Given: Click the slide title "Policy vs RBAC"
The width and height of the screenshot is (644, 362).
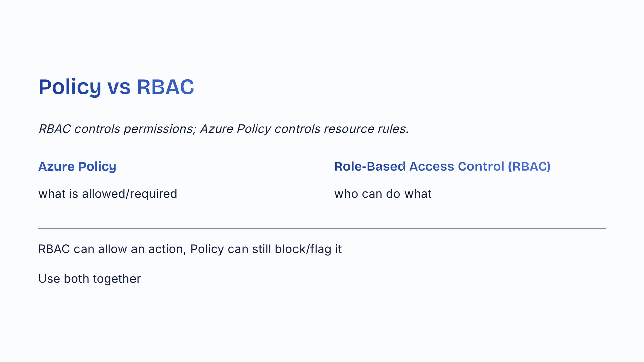Looking at the screenshot, I should [x=116, y=87].
